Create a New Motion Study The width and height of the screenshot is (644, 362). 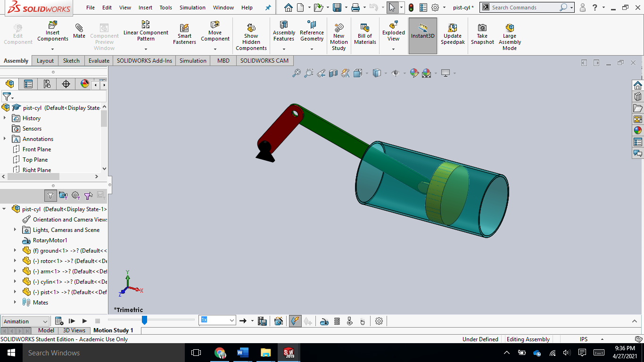339,37
